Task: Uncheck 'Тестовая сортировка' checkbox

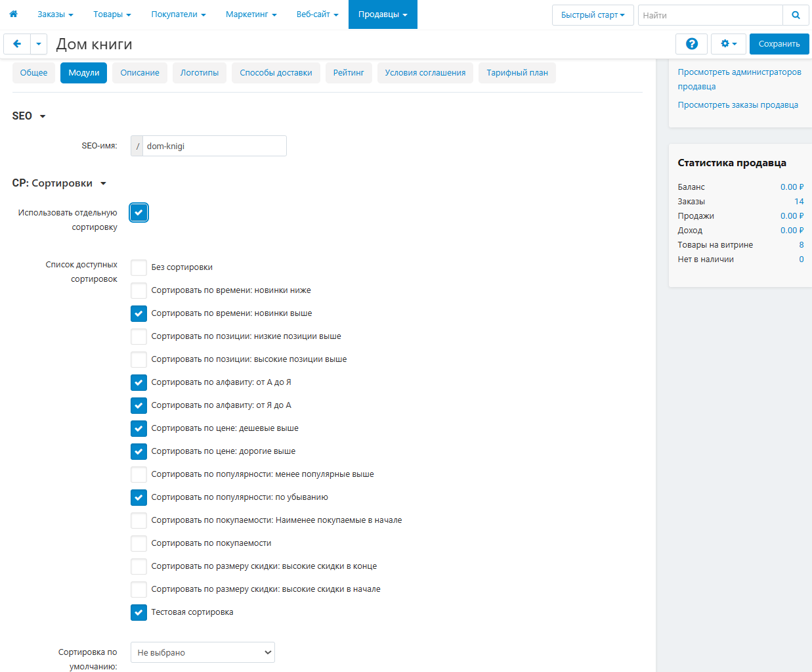Action: coord(139,612)
